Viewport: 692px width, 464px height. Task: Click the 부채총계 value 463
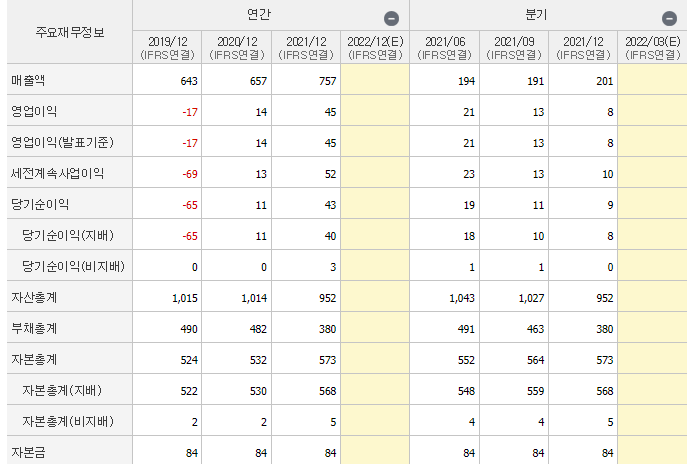535,329
